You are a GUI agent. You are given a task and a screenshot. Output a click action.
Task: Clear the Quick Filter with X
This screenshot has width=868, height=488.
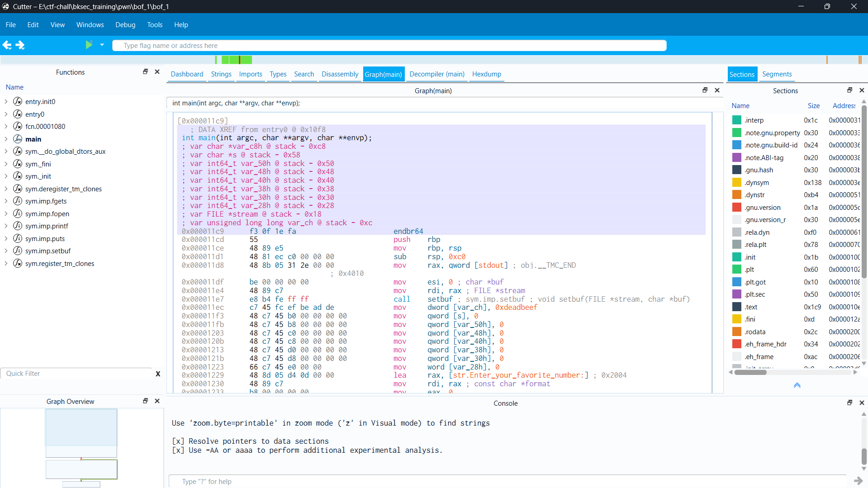click(158, 374)
